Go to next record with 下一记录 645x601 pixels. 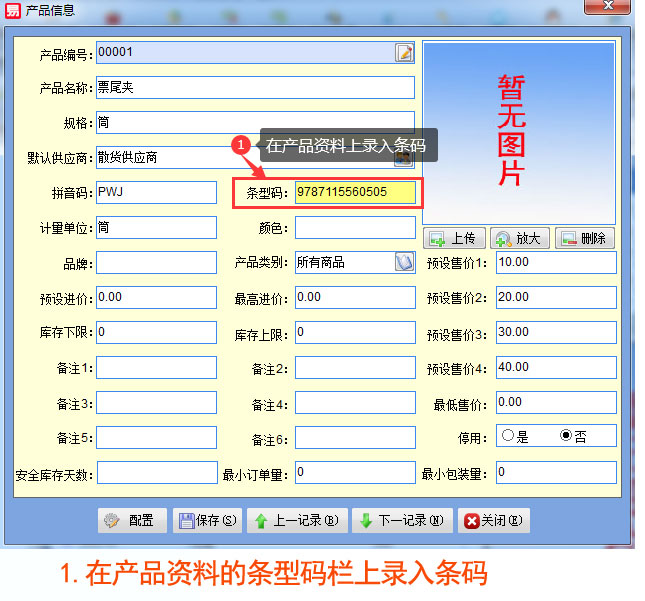coord(400,520)
